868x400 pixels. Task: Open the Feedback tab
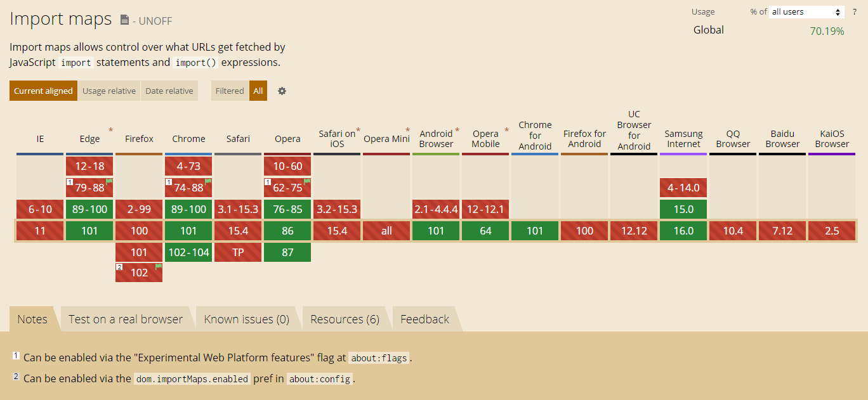425,319
